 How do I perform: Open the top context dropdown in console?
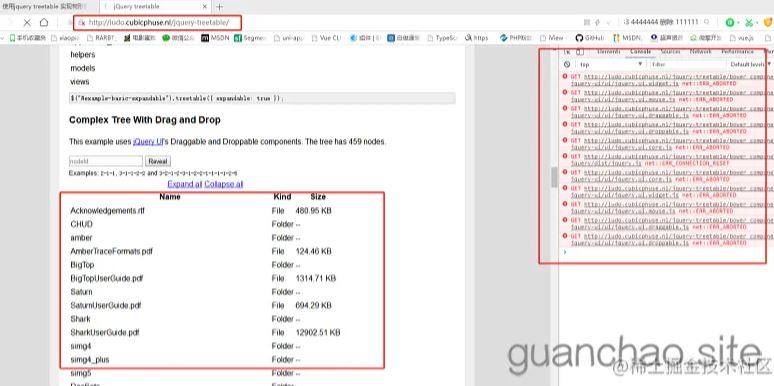click(611, 64)
